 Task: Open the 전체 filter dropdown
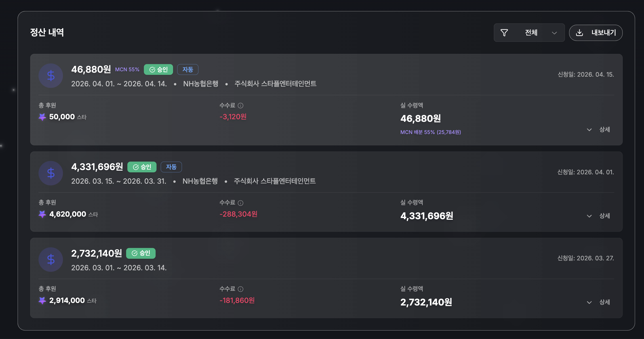coord(529,33)
